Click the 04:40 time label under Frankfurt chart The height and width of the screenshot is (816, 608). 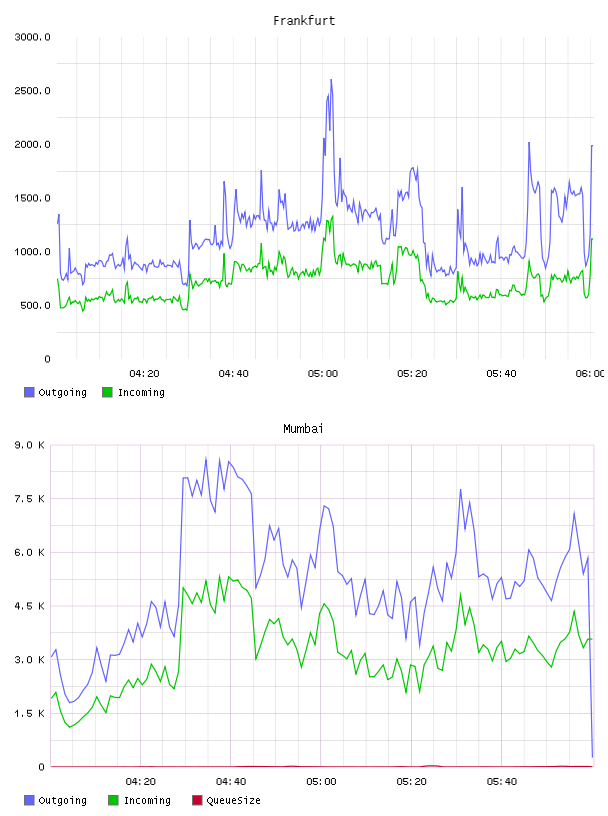click(x=233, y=374)
